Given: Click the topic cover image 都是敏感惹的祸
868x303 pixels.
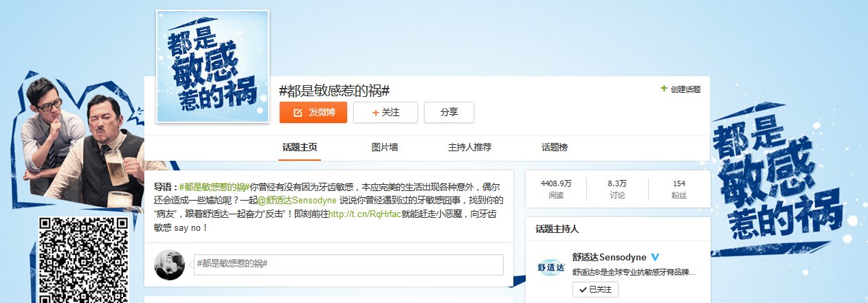Looking at the screenshot, I should click(212, 67).
